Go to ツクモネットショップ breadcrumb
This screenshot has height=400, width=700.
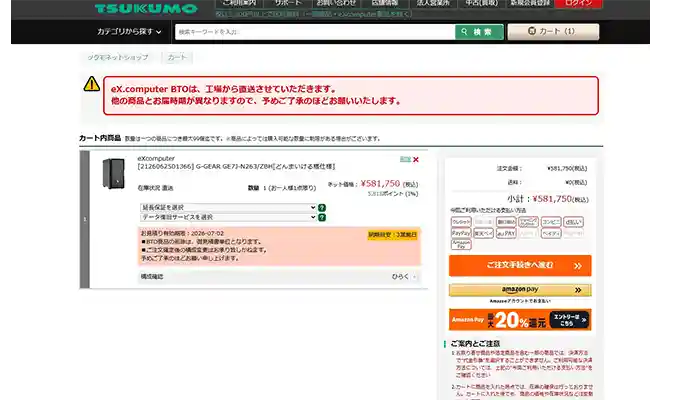[x=117, y=57]
